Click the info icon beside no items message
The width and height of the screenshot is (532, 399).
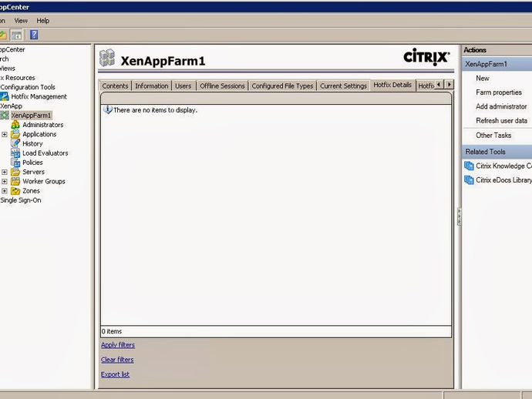[x=107, y=110]
